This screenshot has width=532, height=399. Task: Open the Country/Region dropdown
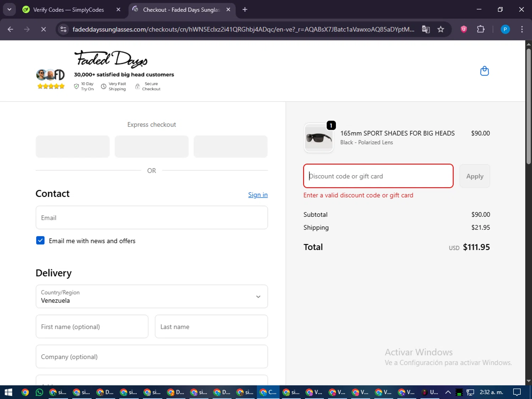[x=152, y=297]
